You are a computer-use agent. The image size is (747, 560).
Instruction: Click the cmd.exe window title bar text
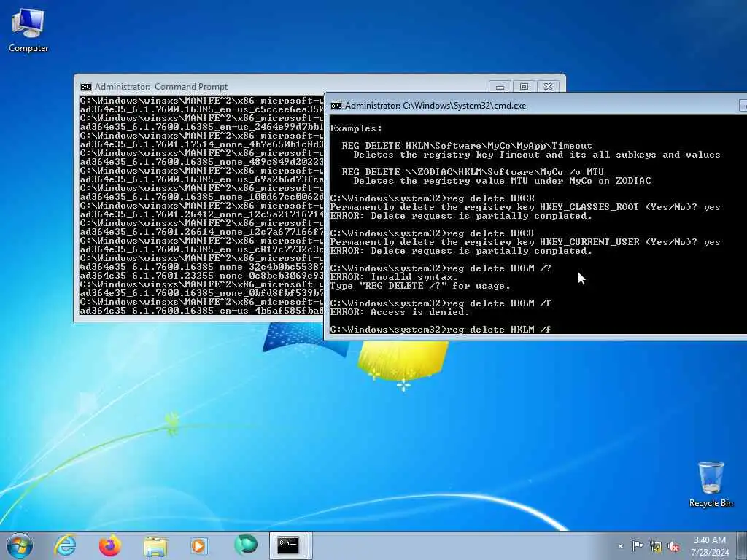point(436,106)
